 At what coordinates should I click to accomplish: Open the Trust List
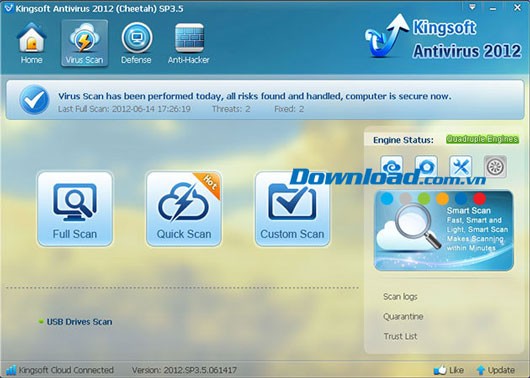coord(400,336)
